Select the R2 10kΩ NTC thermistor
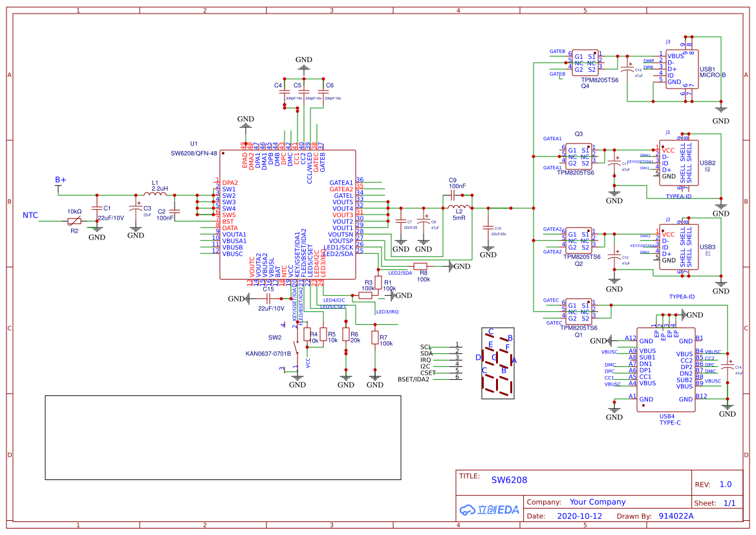This screenshot has height=535, width=756. coord(74,221)
